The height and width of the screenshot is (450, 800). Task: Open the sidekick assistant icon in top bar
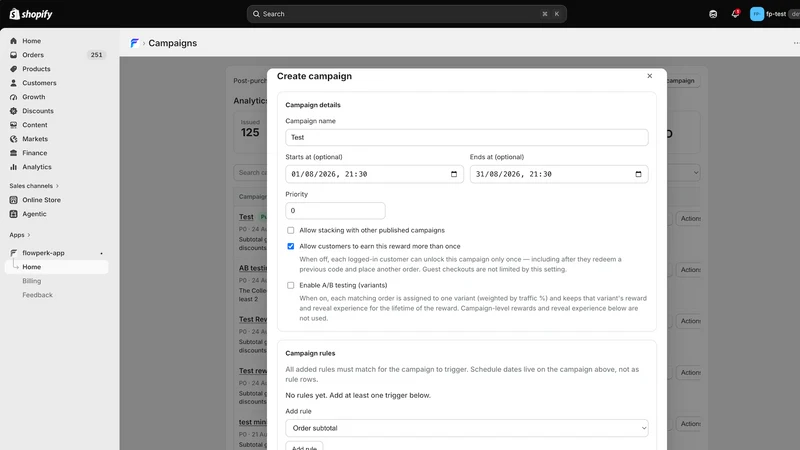point(713,14)
